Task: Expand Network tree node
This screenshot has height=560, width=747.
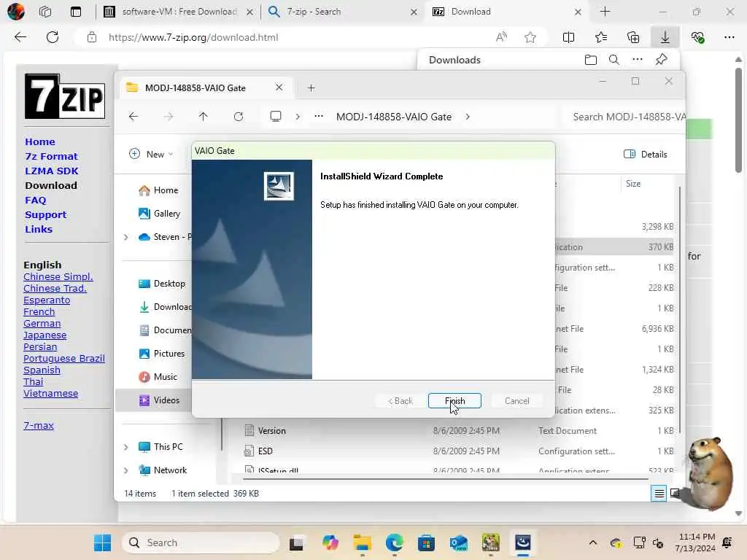Action: [x=125, y=470]
